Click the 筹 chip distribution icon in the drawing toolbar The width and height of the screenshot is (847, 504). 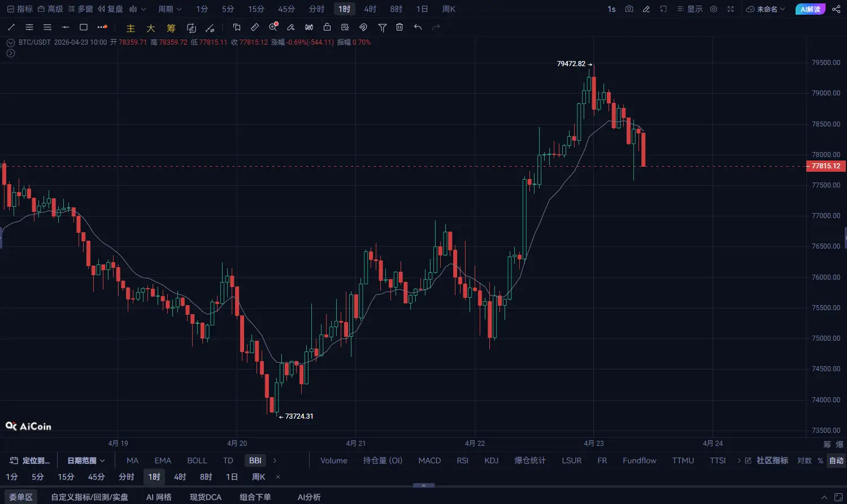click(x=171, y=28)
